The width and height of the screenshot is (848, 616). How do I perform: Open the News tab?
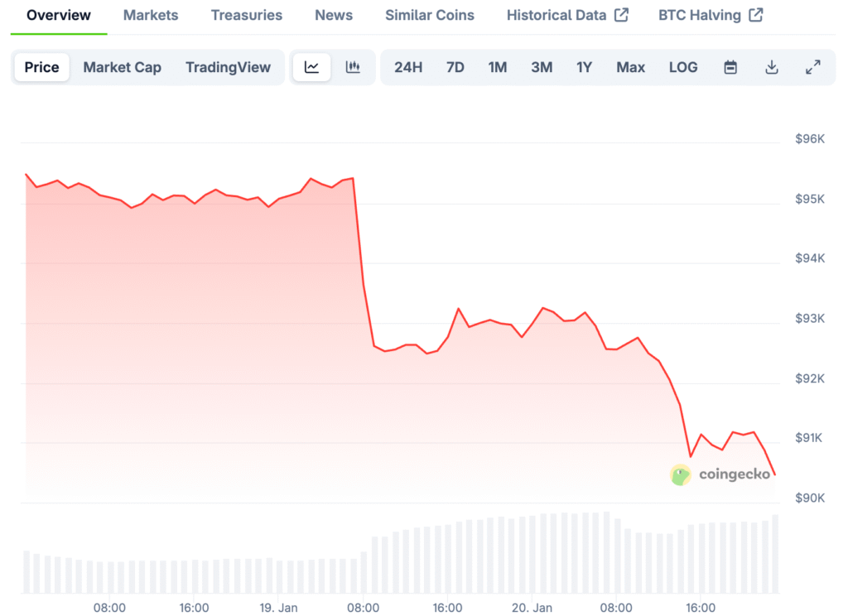[334, 15]
